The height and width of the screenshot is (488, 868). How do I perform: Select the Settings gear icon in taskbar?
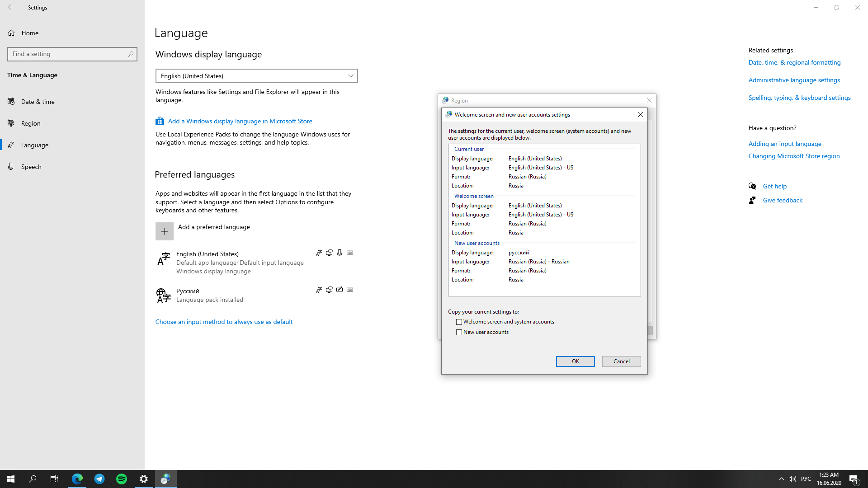(143, 479)
